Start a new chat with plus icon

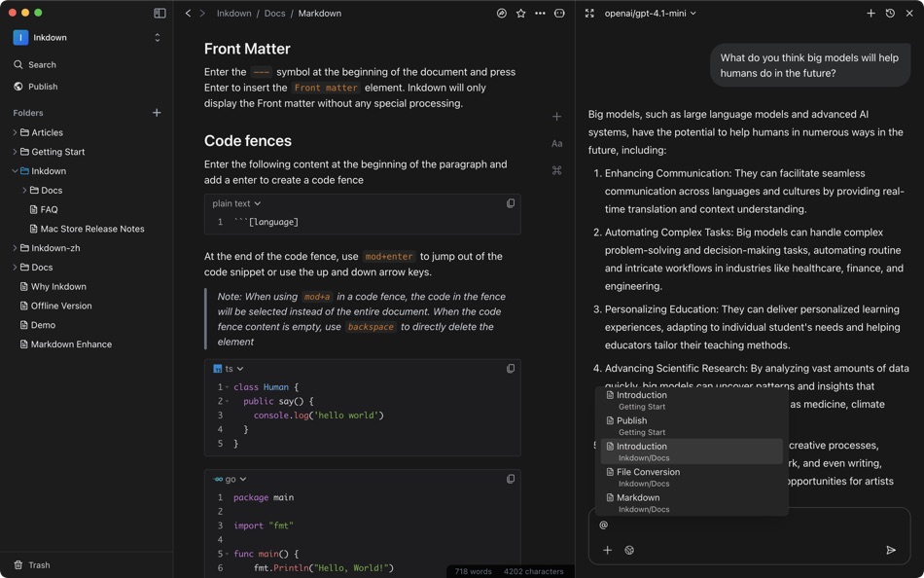(x=871, y=13)
